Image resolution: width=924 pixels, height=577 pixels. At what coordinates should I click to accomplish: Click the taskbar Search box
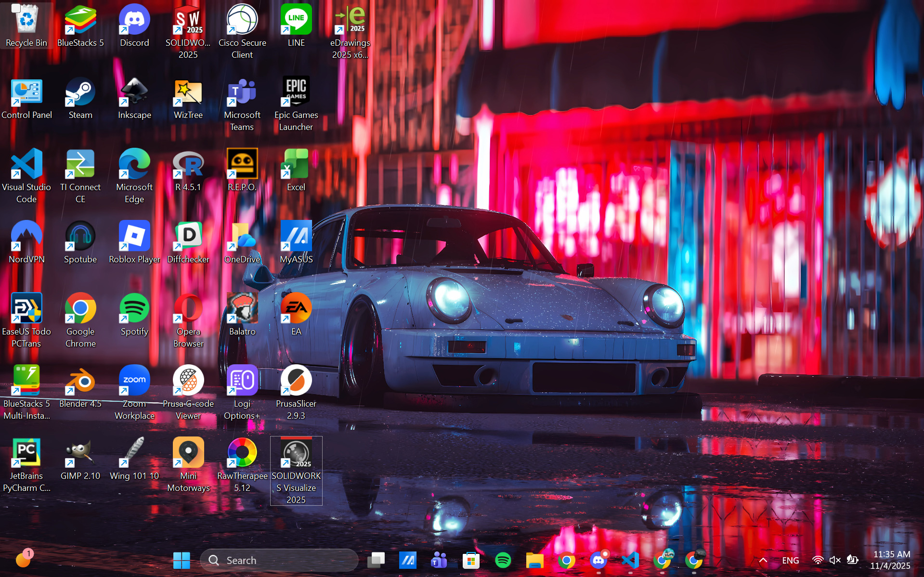pos(279,560)
